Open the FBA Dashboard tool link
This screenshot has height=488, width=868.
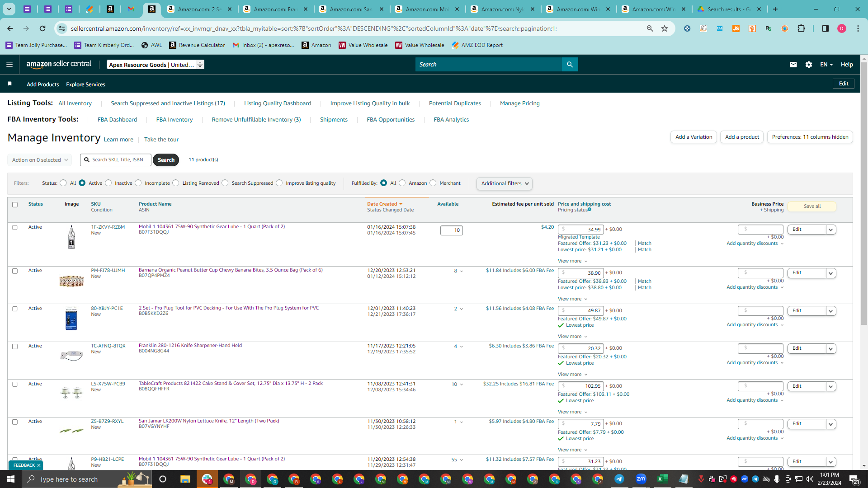[117, 120]
